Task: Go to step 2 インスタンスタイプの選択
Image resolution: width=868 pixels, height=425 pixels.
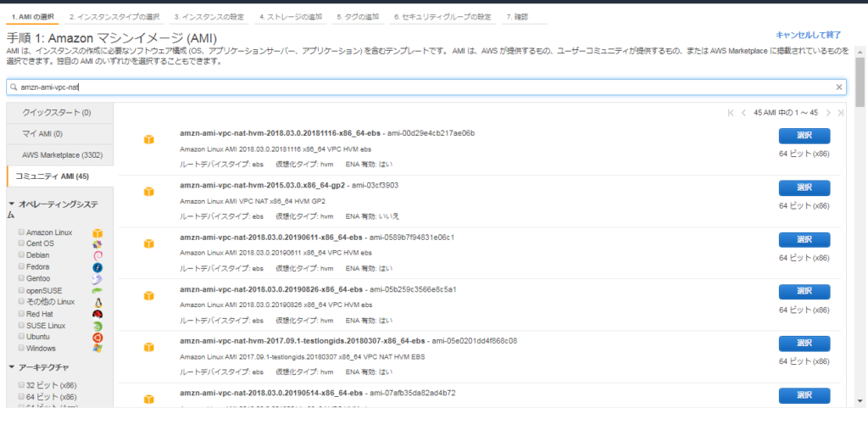Action: [x=114, y=17]
